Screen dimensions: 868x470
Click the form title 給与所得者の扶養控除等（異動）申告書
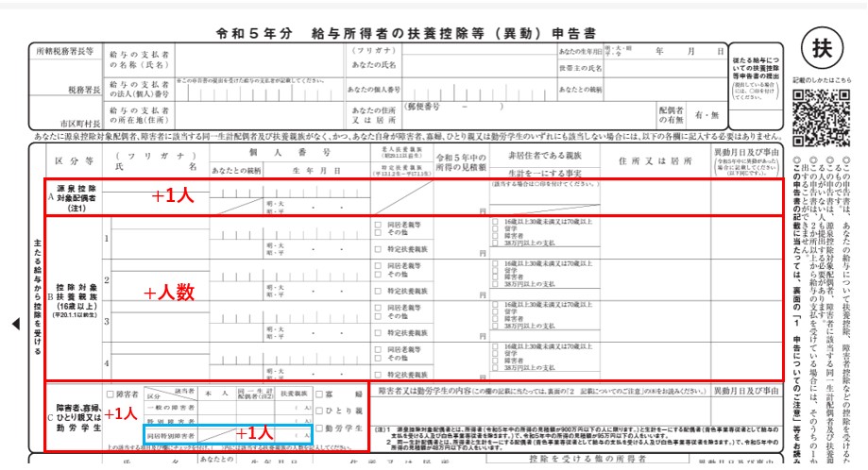pyautogui.click(x=454, y=33)
